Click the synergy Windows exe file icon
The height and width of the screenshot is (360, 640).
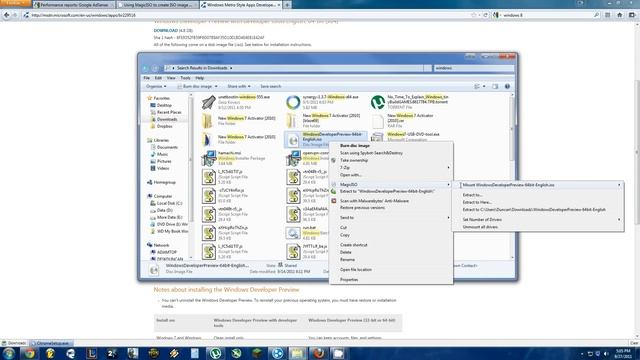click(293, 102)
